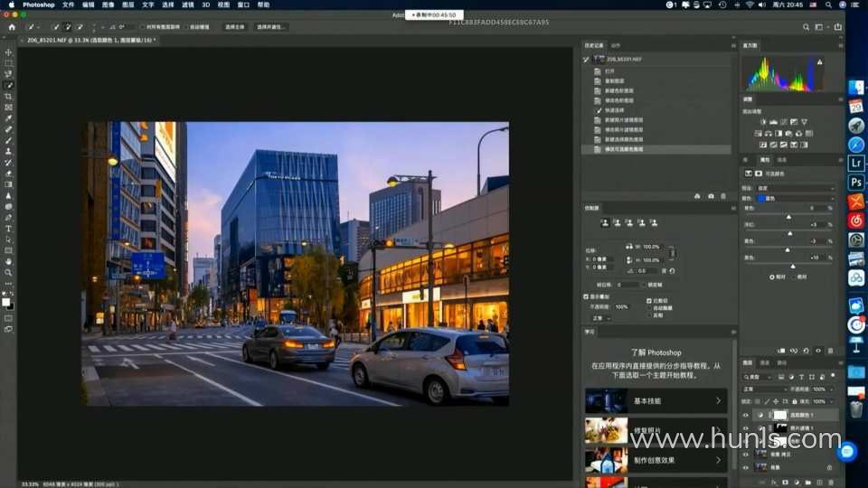
Task: Select the Eyedropper tool in the toolbar
Action: (x=8, y=118)
